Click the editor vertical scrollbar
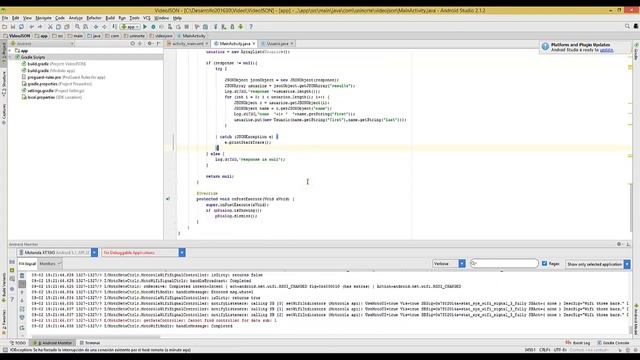Screen dimensions: 640x360 (x=631, y=208)
